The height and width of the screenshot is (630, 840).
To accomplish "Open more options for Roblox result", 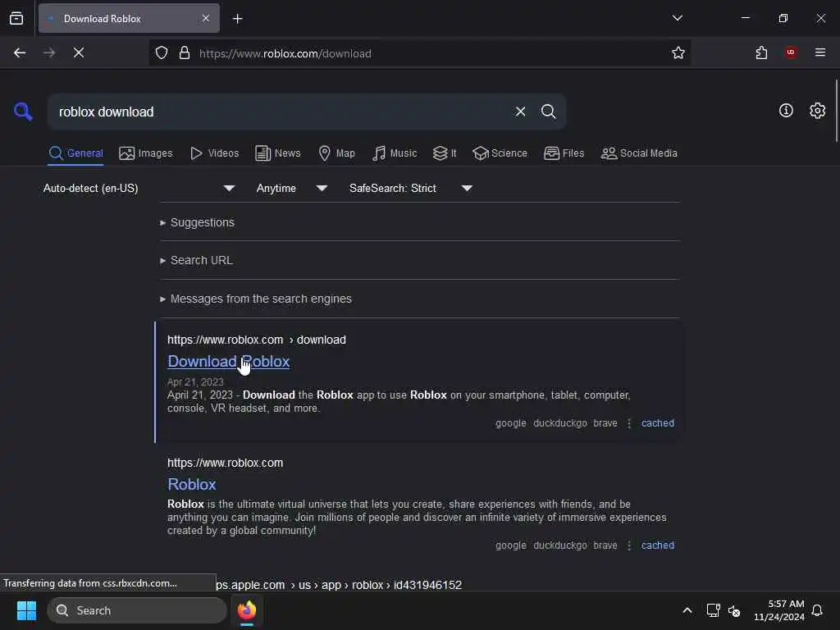I will 629,546.
